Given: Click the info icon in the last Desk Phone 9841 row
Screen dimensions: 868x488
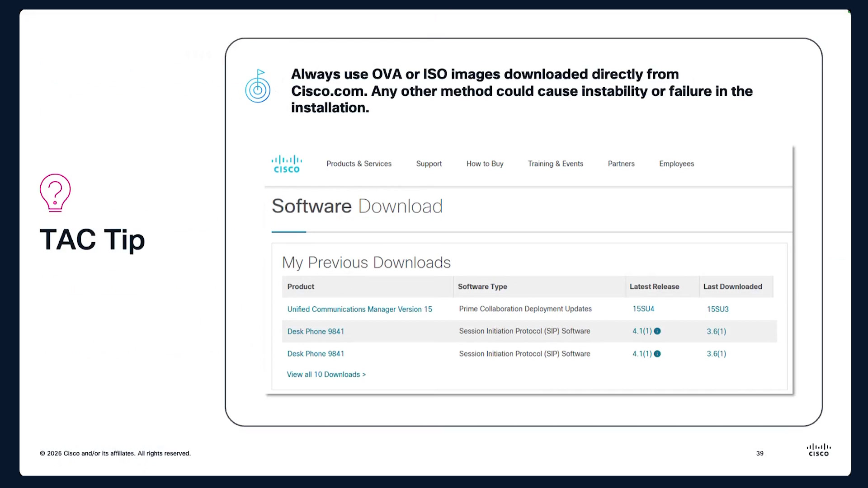Looking at the screenshot, I should [x=657, y=354].
